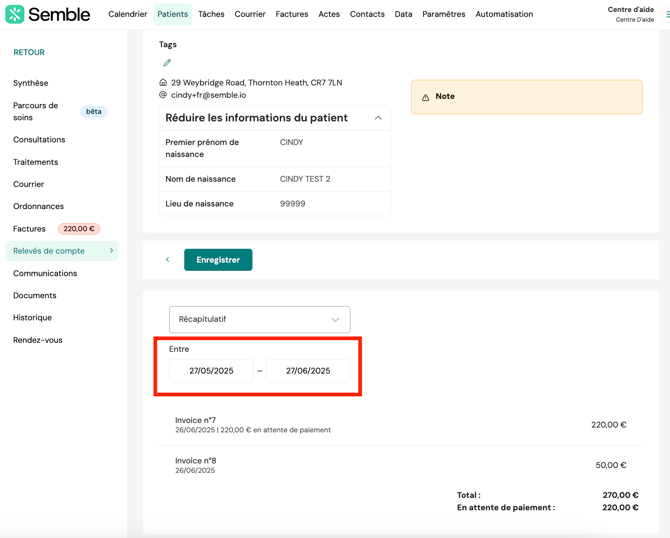Screen dimensions: 670x538
Task: Click the home address icon
Action: tap(163, 83)
